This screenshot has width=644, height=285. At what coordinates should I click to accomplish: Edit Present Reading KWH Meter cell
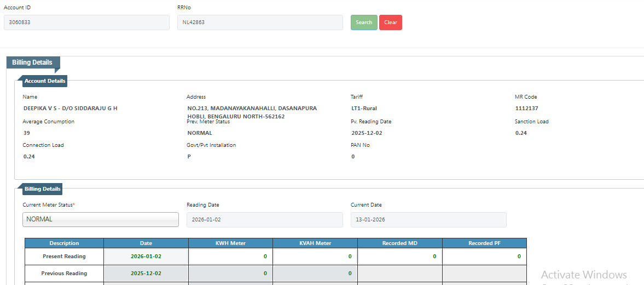click(x=230, y=256)
